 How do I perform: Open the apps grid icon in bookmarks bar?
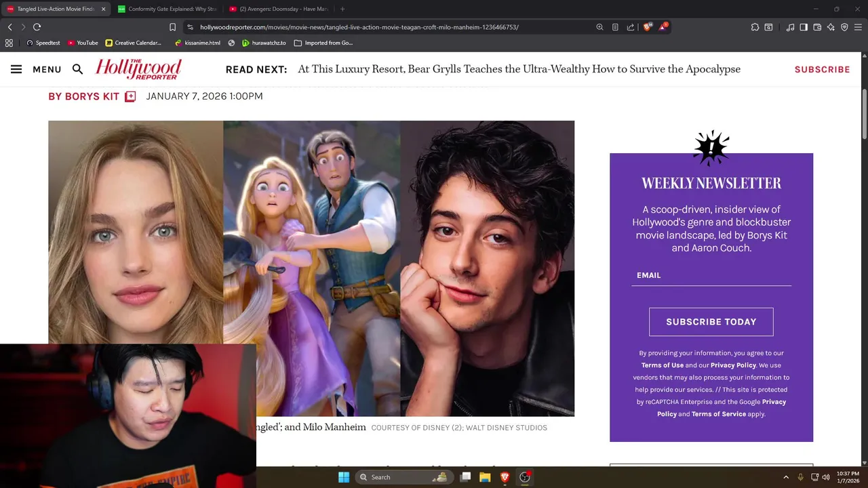[9, 43]
